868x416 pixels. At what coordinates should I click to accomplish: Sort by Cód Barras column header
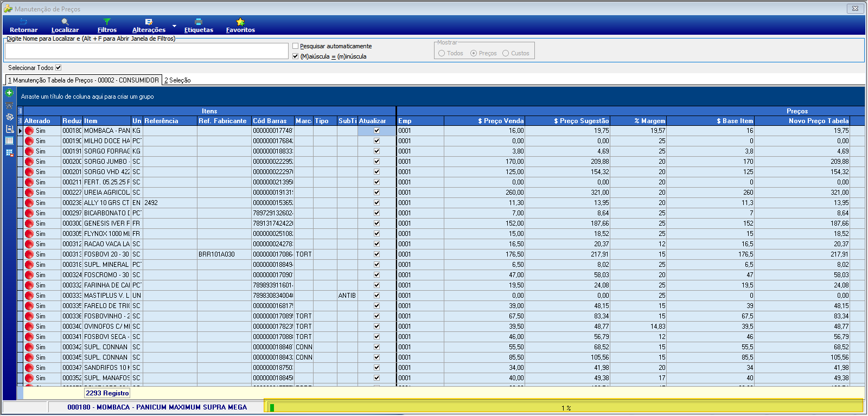click(273, 121)
